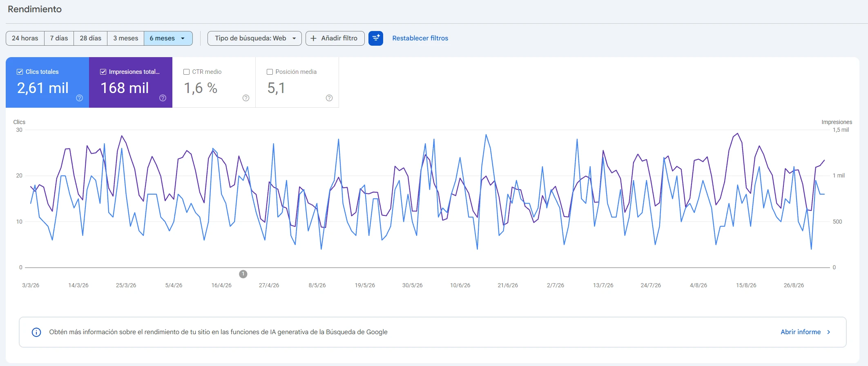Screen dimensions: 868x366
Task: Click the Impresiones axis title
Action: click(x=837, y=122)
